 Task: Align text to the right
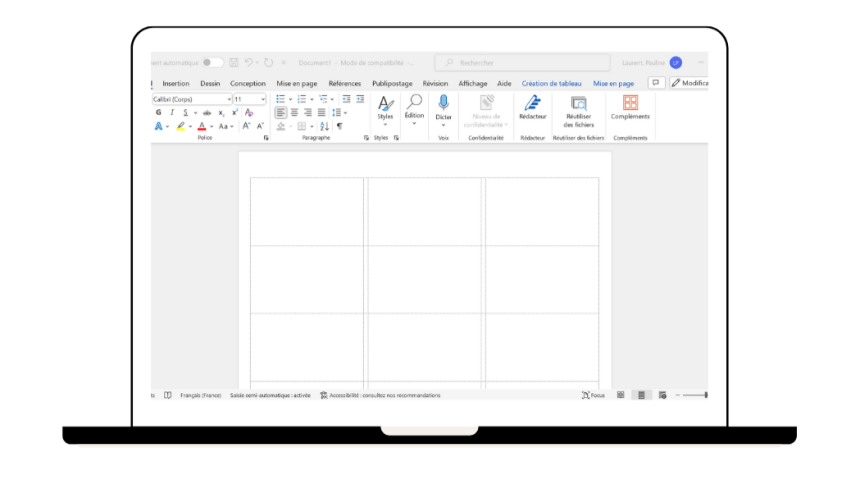click(308, 112)
